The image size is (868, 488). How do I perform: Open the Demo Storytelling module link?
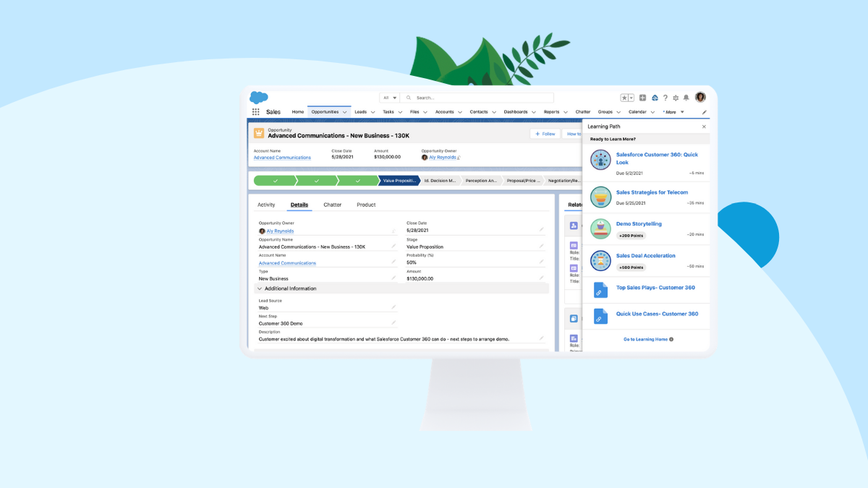click(x=639, y=224)
